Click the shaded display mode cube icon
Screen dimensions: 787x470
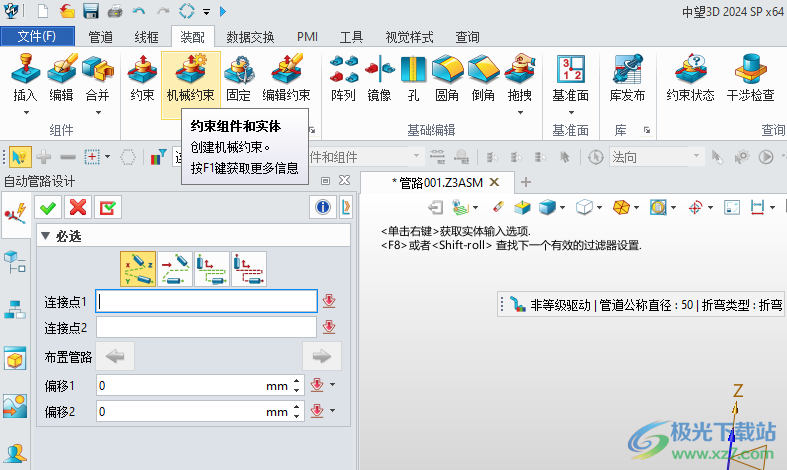point(548,207)
